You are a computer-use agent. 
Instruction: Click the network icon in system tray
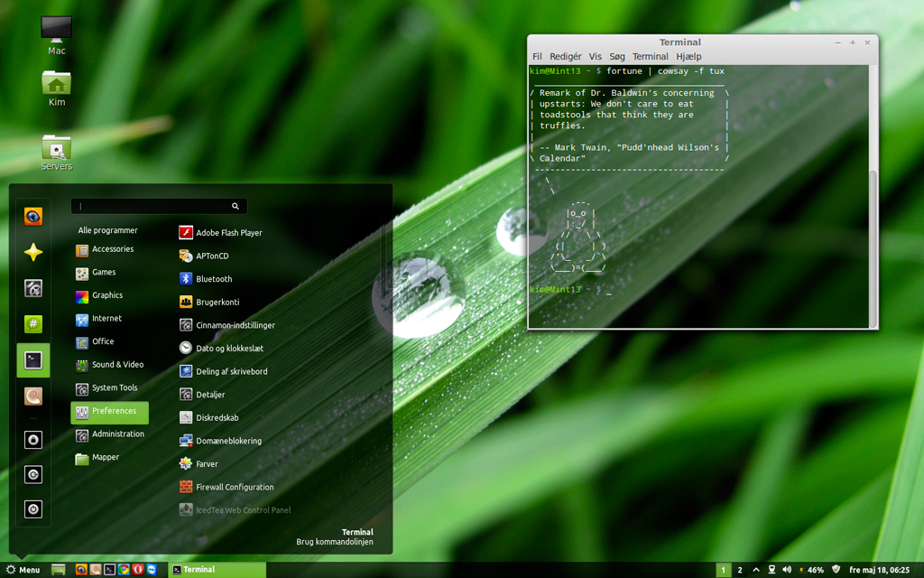[772, 569]
